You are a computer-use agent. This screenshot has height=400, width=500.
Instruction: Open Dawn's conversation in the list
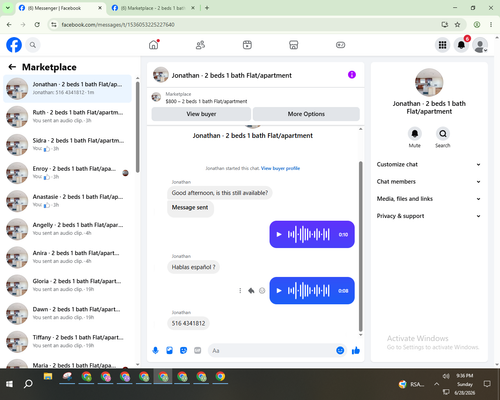coord(67,313)
